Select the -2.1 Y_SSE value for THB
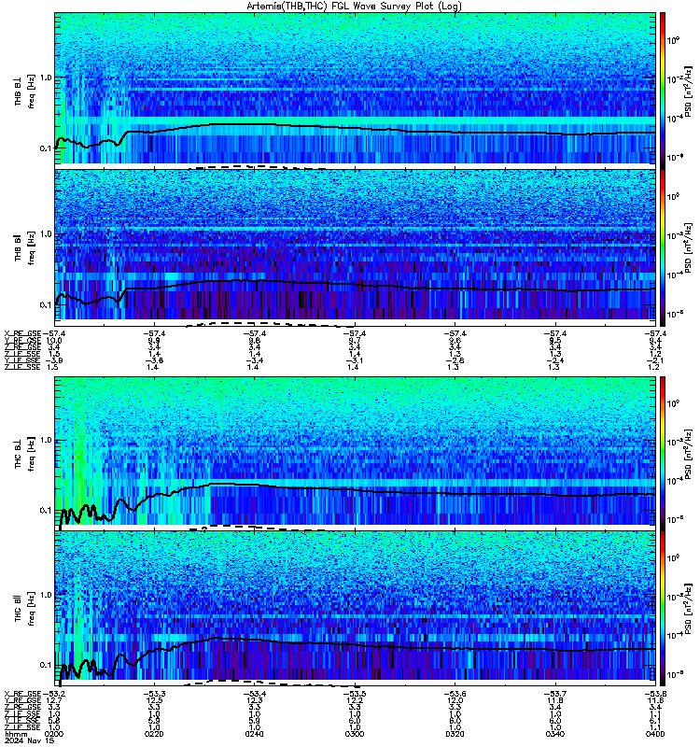Viewport: 700px width, 747px height. pyautogui.click(x=655, y=360)
